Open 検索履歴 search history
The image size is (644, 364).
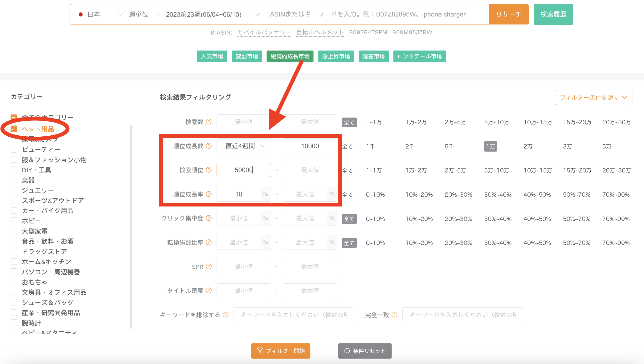[553, 14]
